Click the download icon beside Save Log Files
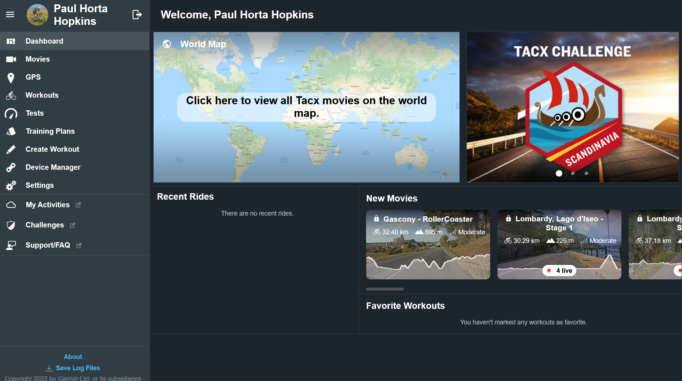 (49, 368)
